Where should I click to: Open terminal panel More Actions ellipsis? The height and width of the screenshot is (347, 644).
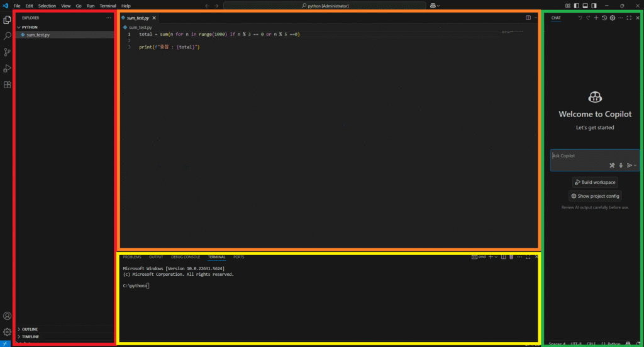(x=519, y=257)
